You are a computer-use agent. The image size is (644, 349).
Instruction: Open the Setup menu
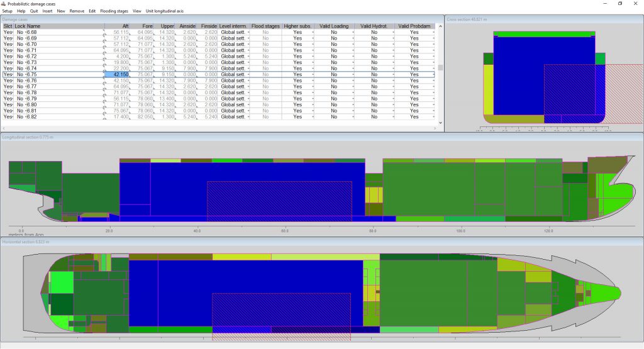tap(8, 11)
